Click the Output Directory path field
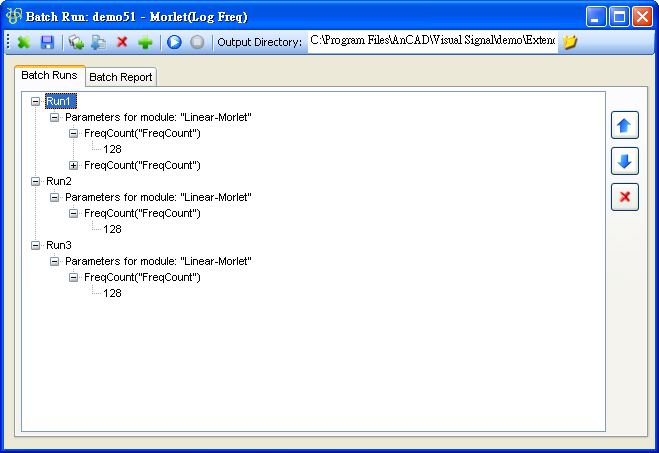659x453 pixels. [x=431, y=42]
